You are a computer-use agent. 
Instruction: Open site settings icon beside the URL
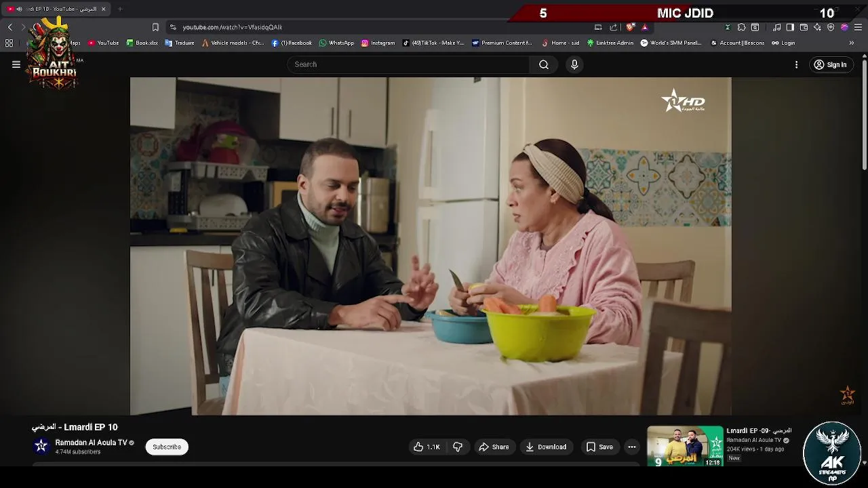click(173, 27)
